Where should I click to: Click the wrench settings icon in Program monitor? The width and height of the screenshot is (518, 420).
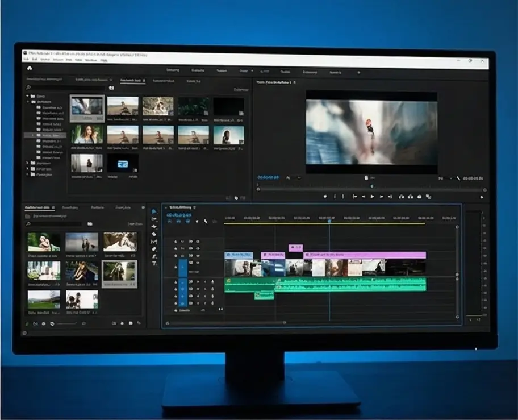pos(459,178)
